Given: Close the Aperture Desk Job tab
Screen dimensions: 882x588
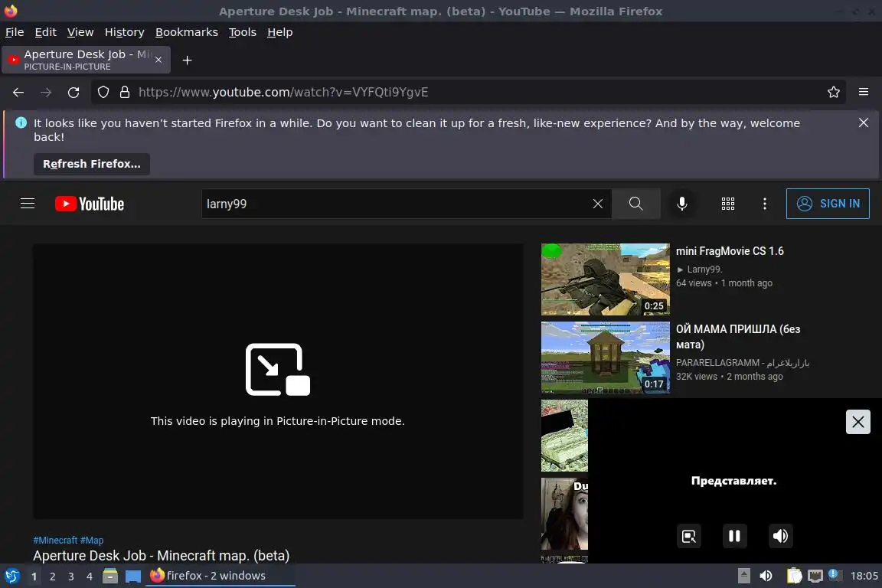Looking at the screenshot, I should pyautogui.click(x=158, y=60).
